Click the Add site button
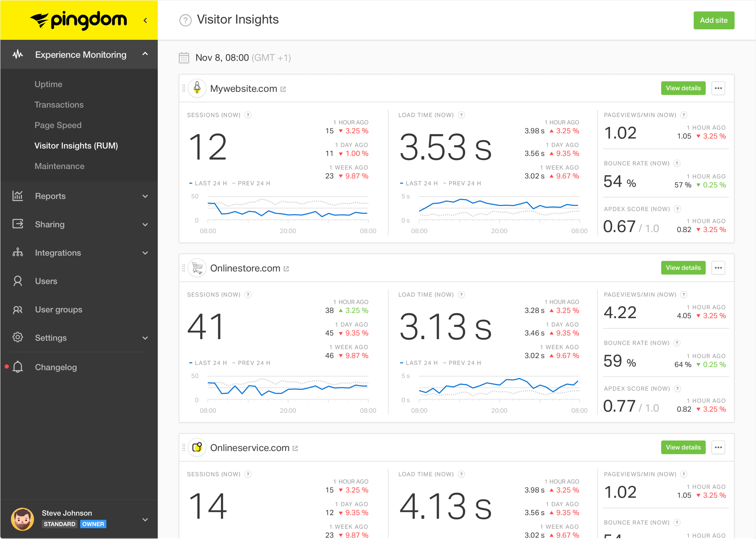Screen dimensions: 756x539 click(x=713, y=20)
